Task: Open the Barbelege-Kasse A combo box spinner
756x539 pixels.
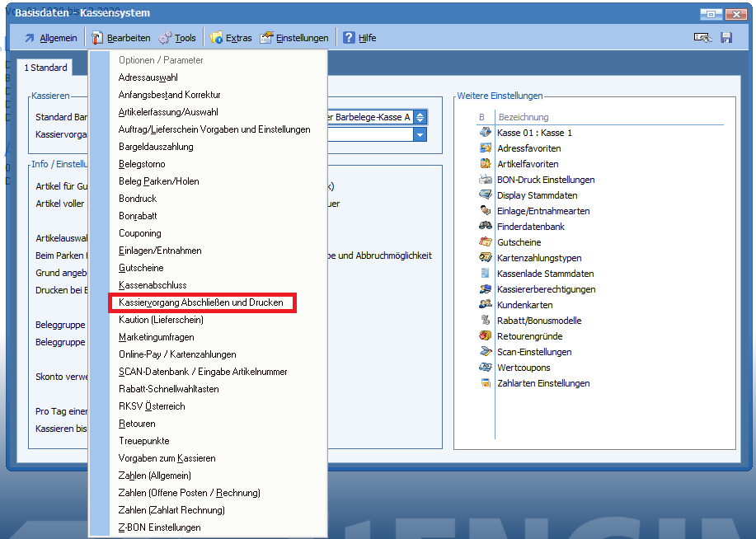Action: click(x=420, y=118)
